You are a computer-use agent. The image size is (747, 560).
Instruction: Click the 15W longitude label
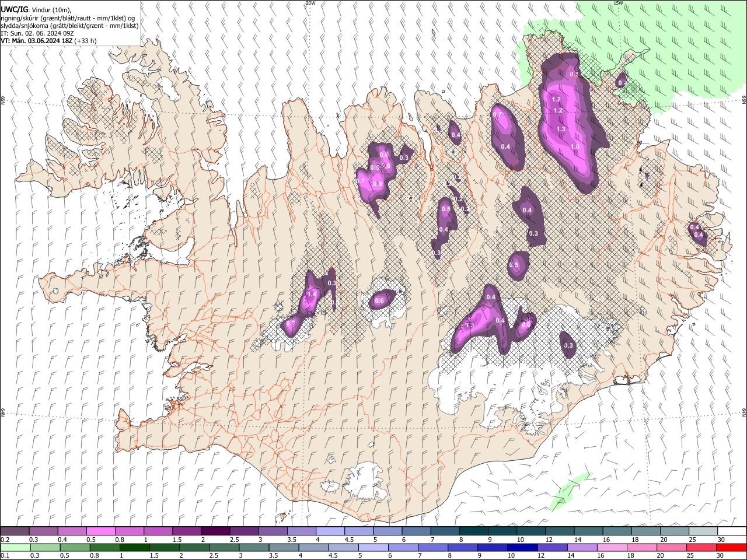(x=618, y=3)
